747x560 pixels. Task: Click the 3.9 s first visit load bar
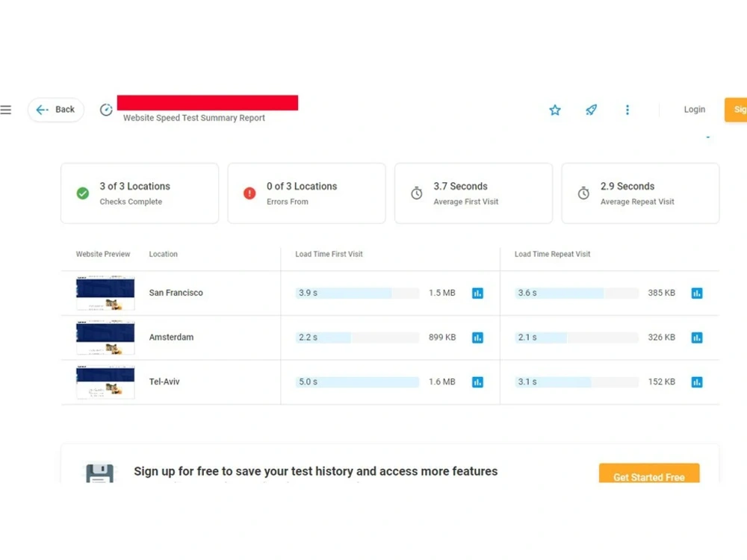click(357, 293)
